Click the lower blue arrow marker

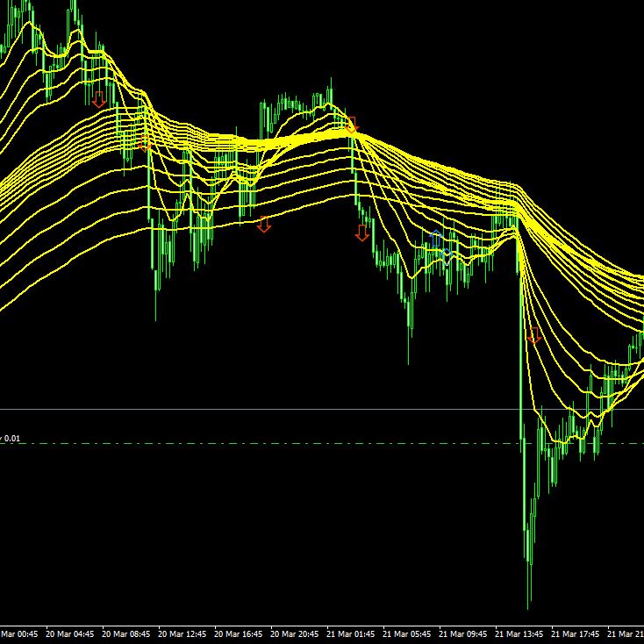[x=447, y=256]
